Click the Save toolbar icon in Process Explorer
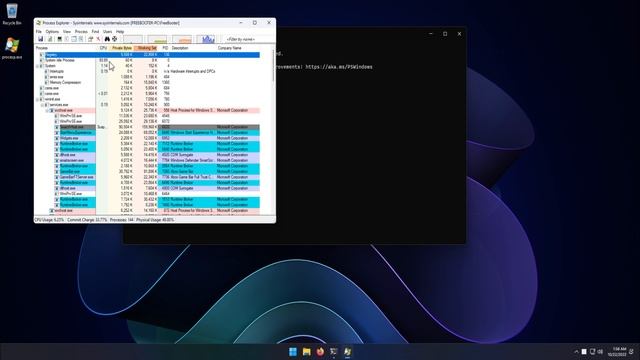 coord(40,39)
